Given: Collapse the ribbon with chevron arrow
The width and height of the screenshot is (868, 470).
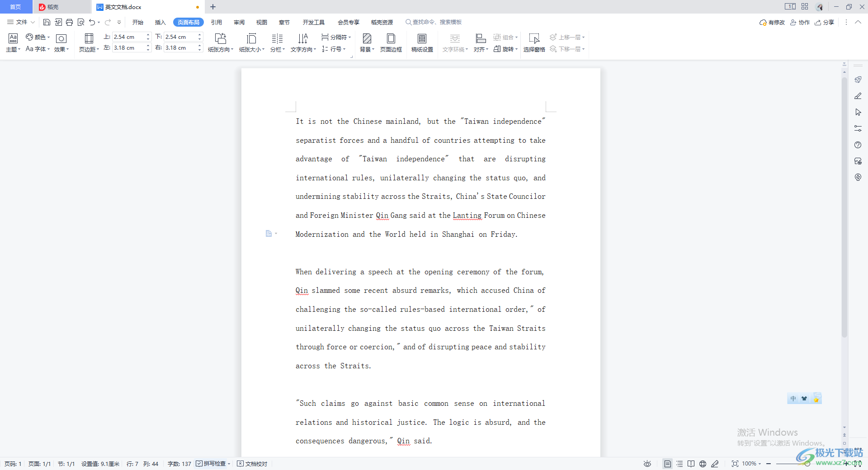Looking at the screenshot, I should tap(858, 22).
